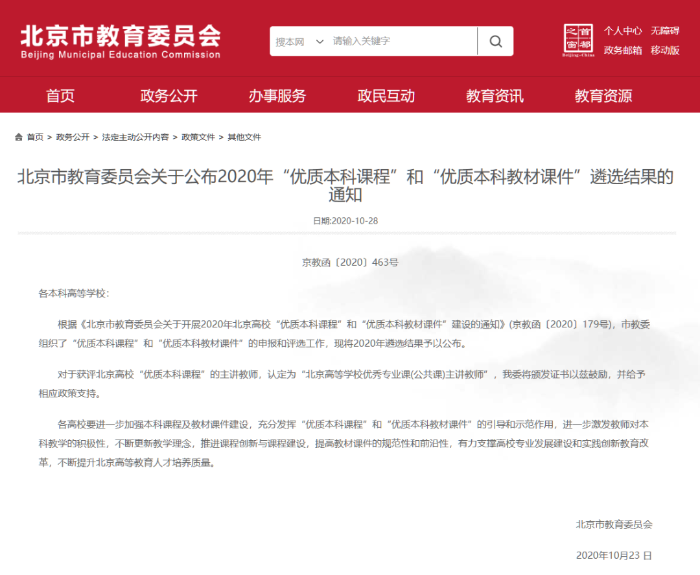This screenshot has width=700, height=575.
Task: Switch to 移动版 mobile version link
Action: (x=665, y=50)
